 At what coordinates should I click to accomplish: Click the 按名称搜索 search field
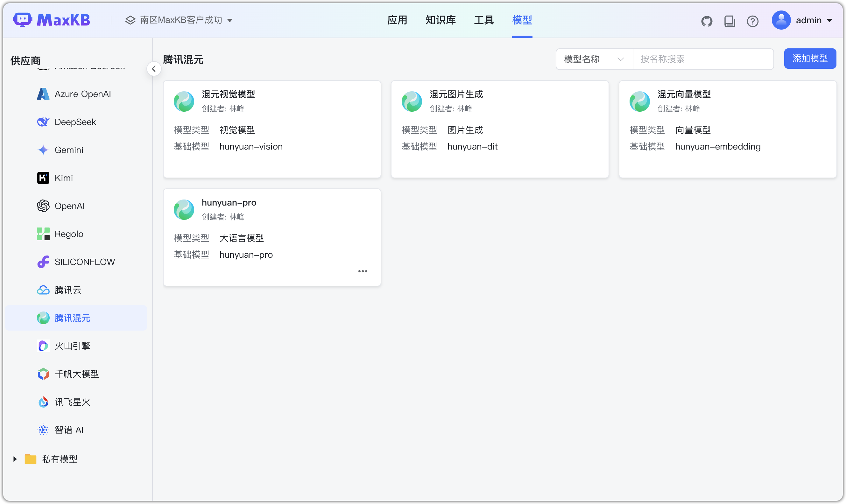(703, 59)
